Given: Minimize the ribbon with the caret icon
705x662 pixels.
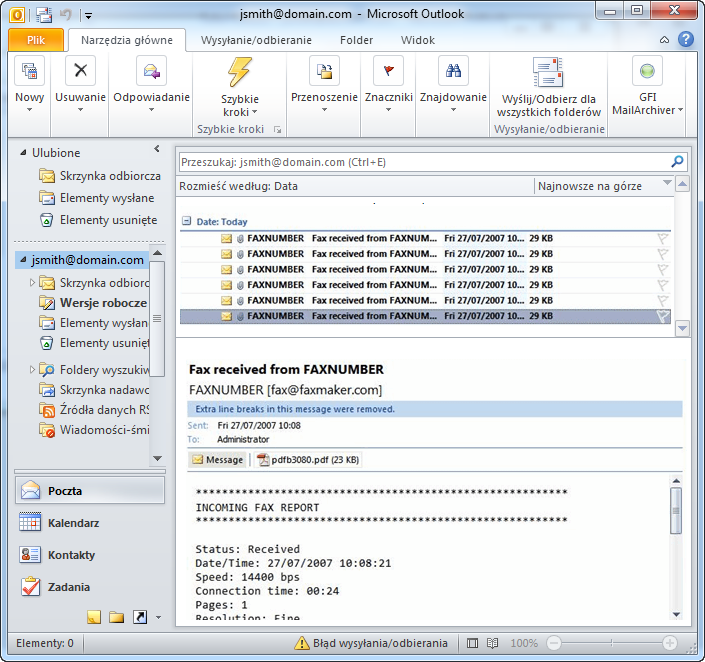Looking at the screenshot, I should [664, 40].
